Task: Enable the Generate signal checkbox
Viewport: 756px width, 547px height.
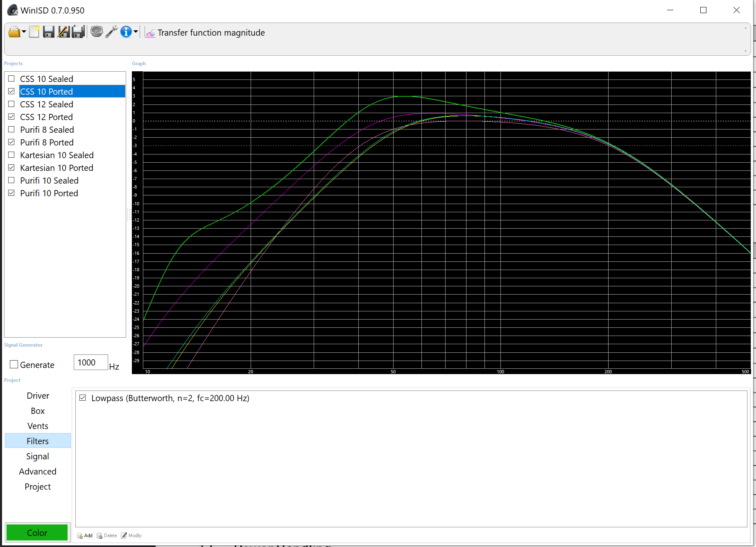Action: tap(14, 364)
